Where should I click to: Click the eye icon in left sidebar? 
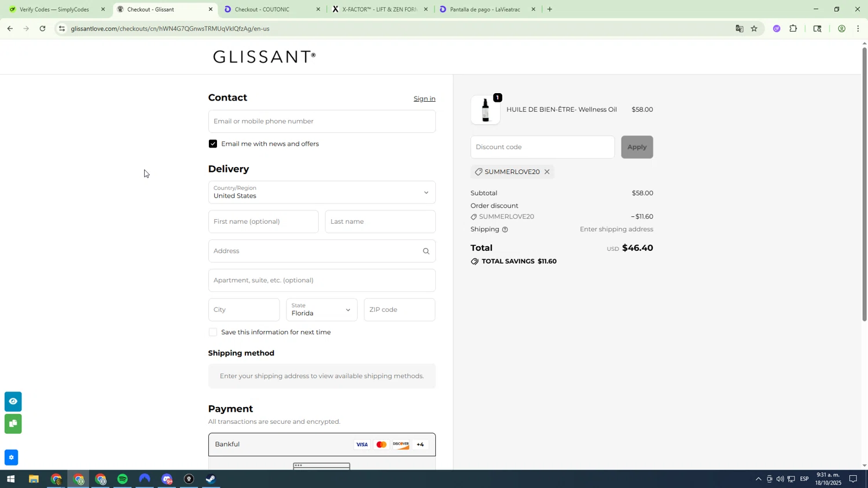[x=13, y=401]
